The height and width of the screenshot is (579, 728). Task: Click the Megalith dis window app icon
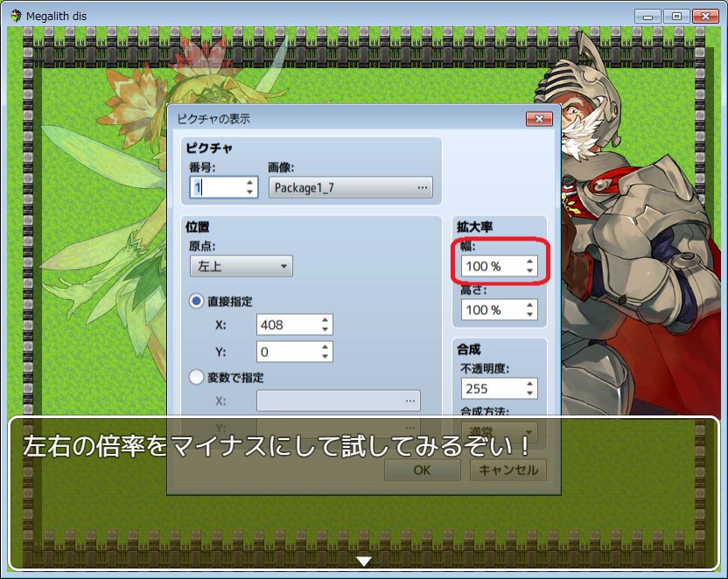(x=16, y=17)
